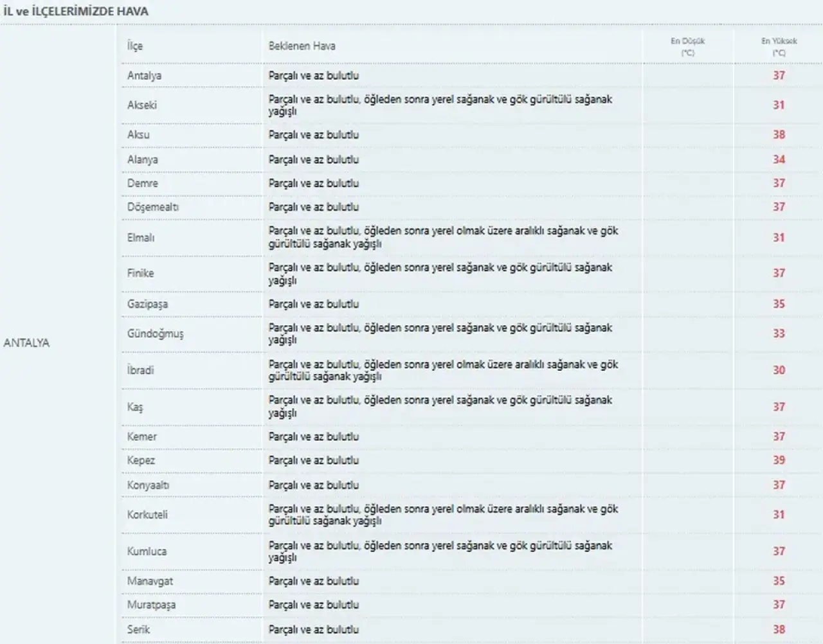
Task: Click the Beklenen Hava column header
Action: tap(302, 46)
